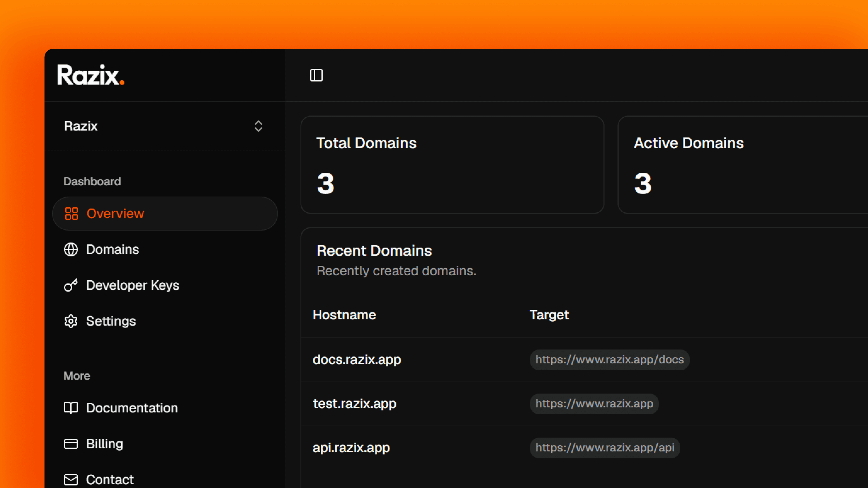Open the docs.razix.app hostname row
Viewport: 868px width, 488px height.
585,360
